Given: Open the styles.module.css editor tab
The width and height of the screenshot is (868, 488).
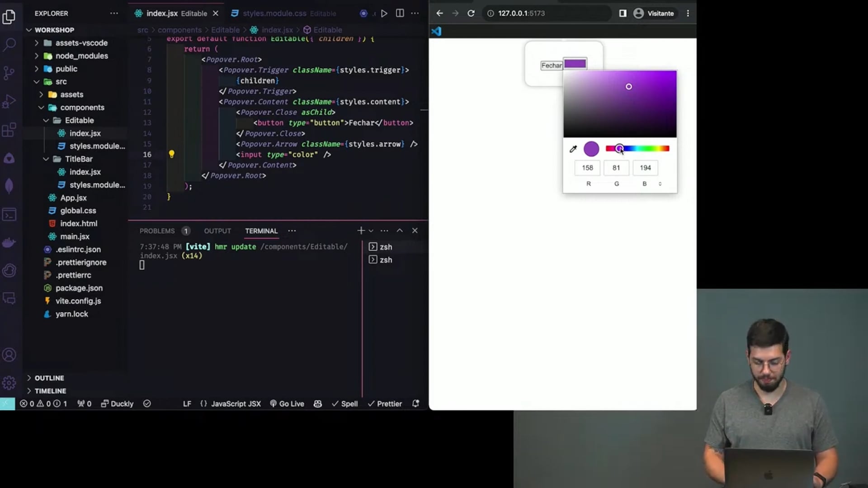Looking at the screenshot, I should pyautogui.click(x=274, y=14).
